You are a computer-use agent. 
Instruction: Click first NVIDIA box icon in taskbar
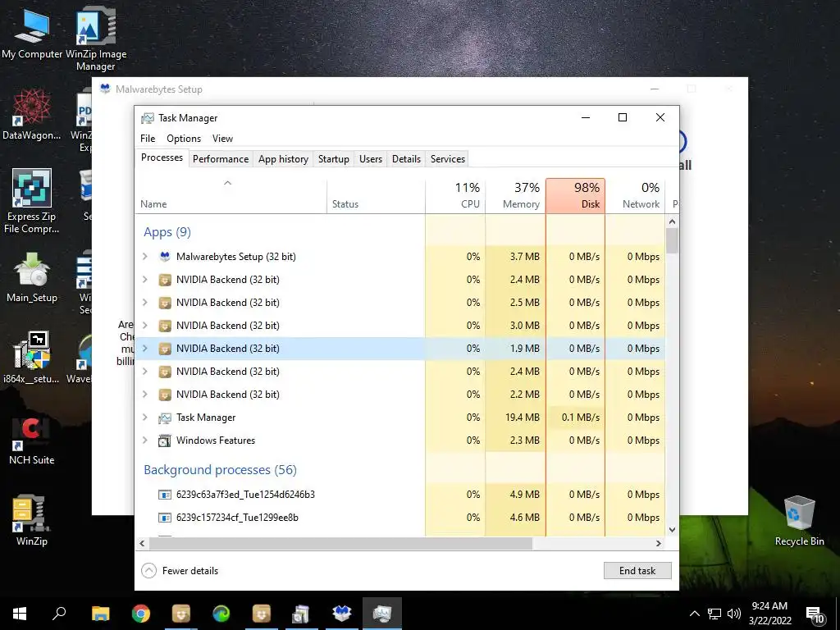point(181,614)
